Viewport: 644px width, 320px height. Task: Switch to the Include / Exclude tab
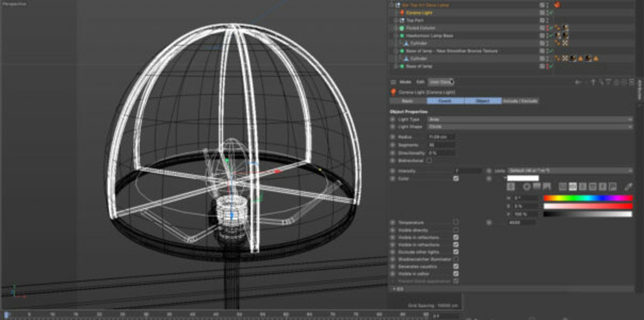pyautogui.click(x=520, y=101)
